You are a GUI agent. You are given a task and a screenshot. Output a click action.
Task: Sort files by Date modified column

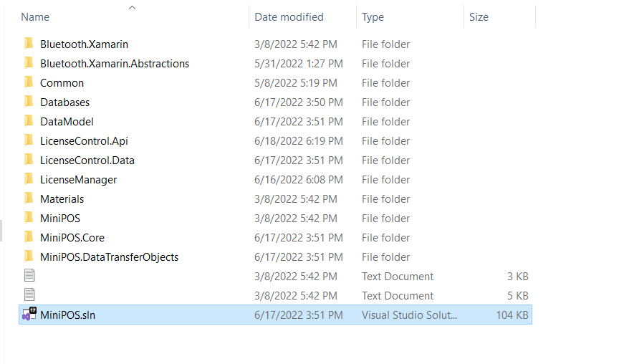click(289, 17)
